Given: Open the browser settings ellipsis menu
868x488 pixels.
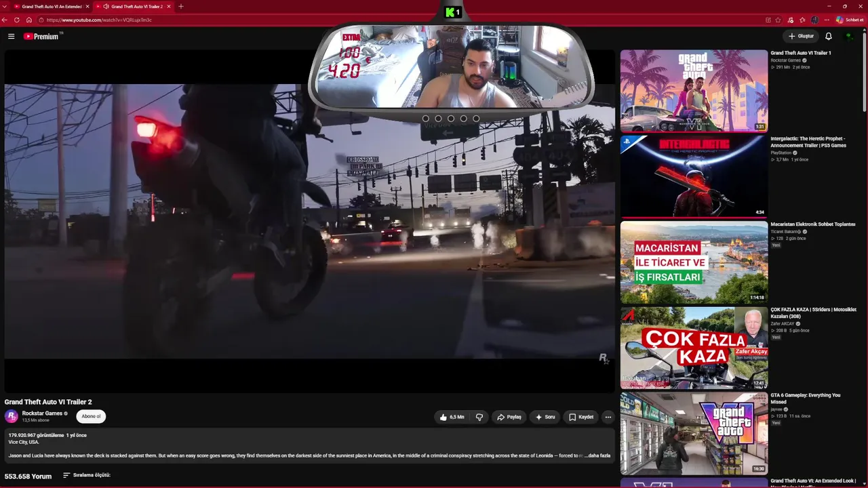Looking at the screenshot, I should (827, 20).
